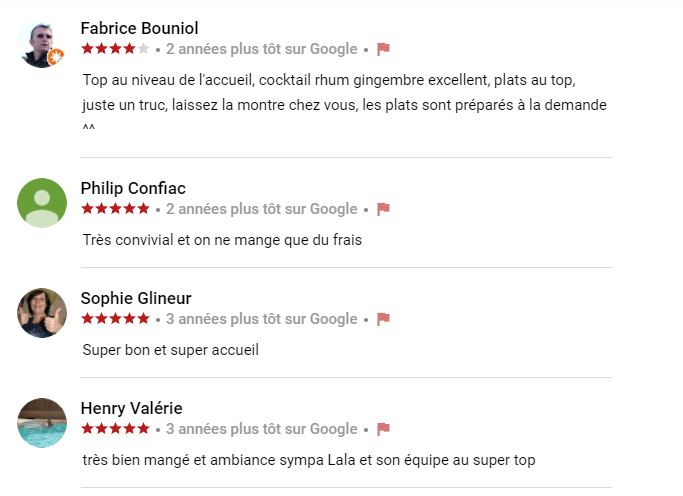The height and width of the screenshot is (496, 683).
Task: Open Fabrice Bouniol's profile picture
Action: [x=42, y=43]
